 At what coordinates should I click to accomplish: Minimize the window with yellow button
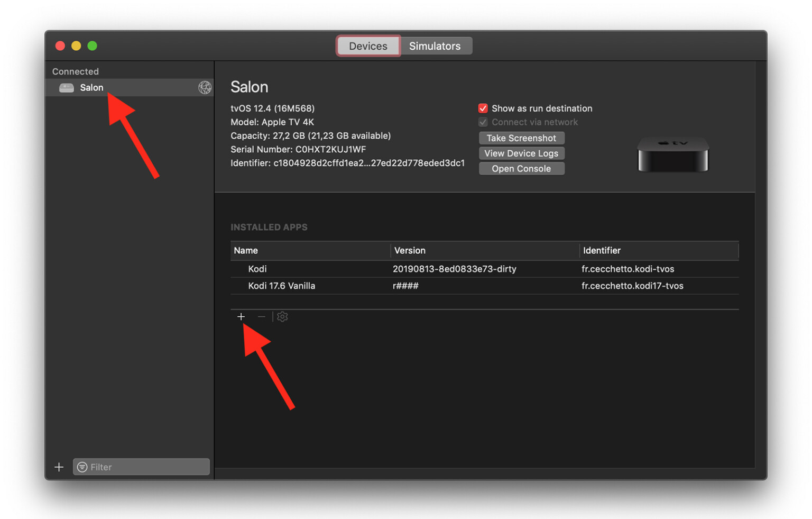point(76,46)
